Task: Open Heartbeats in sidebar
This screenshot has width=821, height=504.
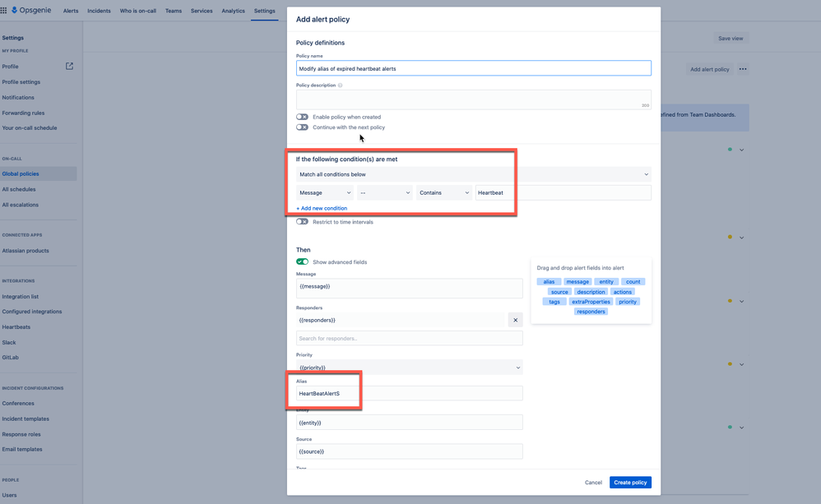Action: pos(16,326)
